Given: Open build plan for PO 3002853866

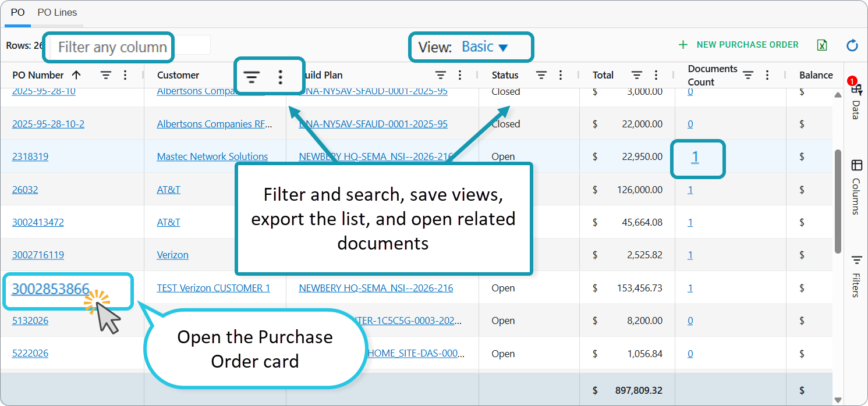Looking at the screenshot, I should coord(376,288).
